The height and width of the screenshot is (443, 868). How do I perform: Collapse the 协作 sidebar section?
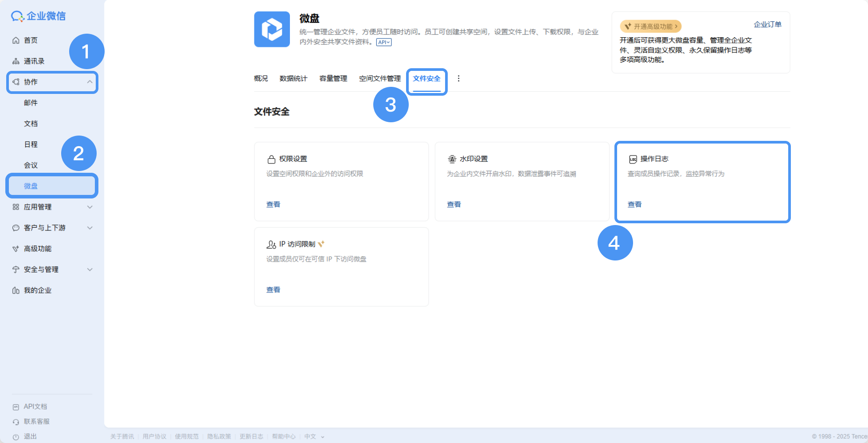click(90, 82)
